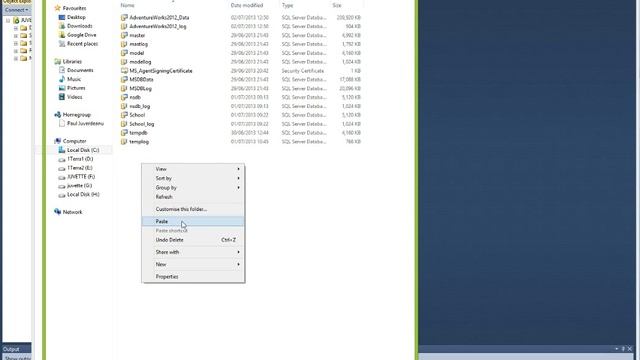Expand the Sort by submenu arrow
Screen dimensions: 640x360
238,178
